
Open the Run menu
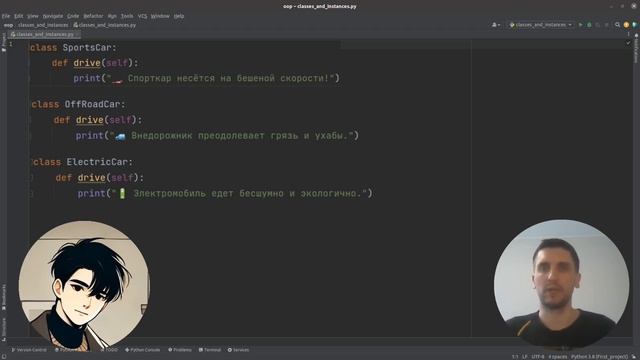112,16
